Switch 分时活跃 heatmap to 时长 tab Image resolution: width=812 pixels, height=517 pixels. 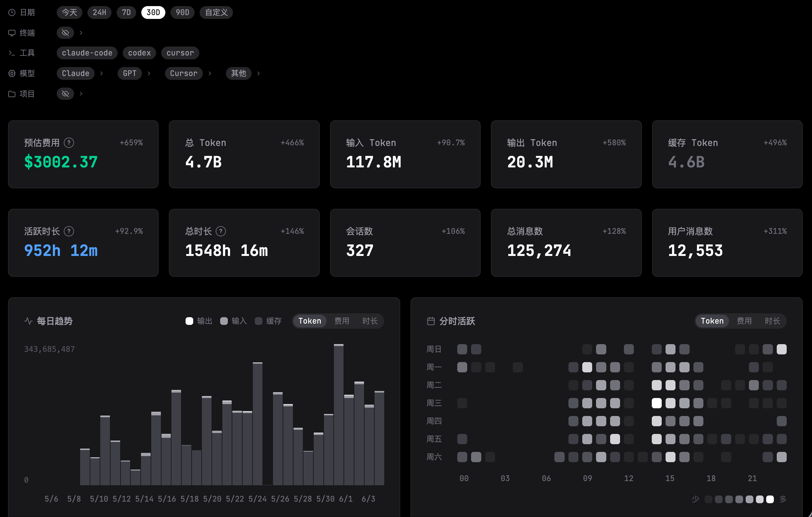point(772,321)
